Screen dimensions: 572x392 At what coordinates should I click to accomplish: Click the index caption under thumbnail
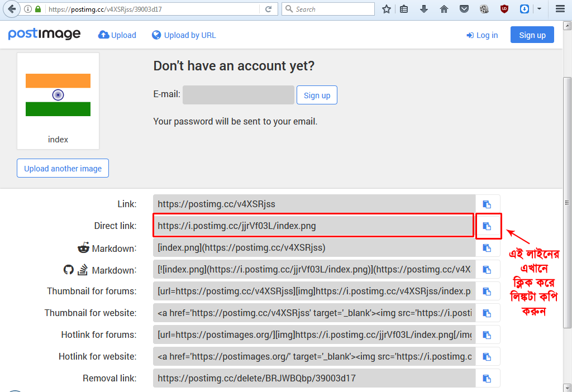[x=58, y=140]
